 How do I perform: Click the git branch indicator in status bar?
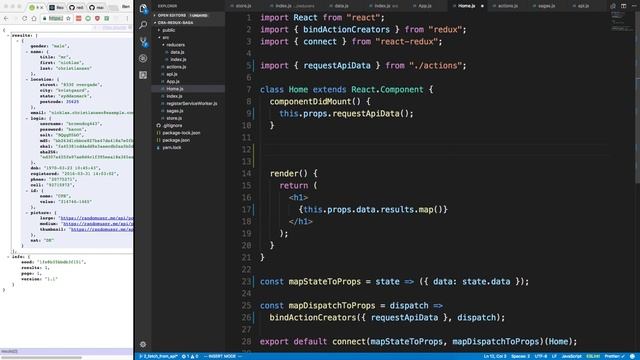click(158, 356)
